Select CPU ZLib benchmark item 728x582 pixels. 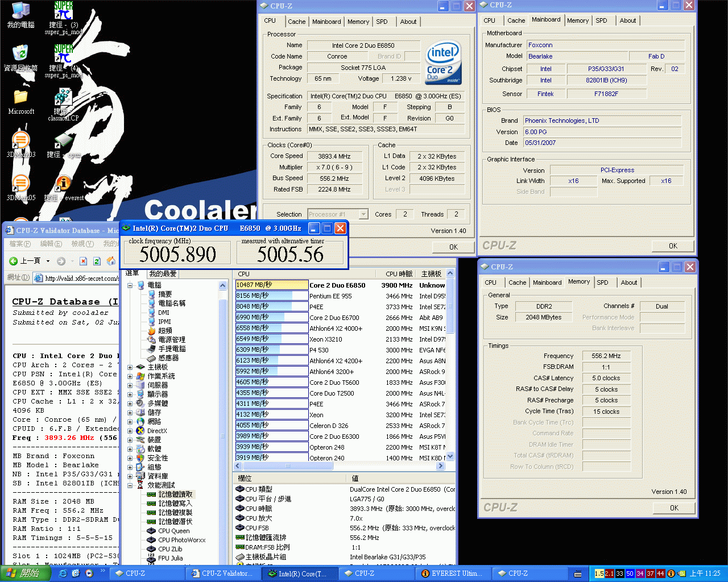tap(170, 549)
